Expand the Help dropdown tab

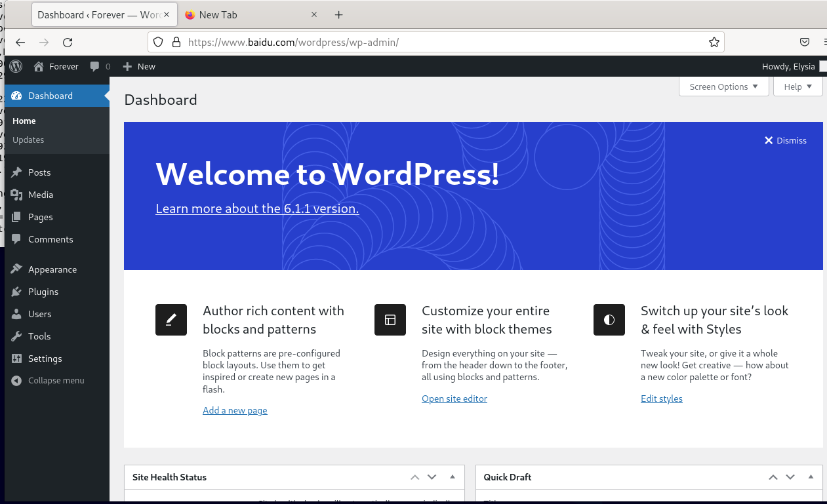(x=798, y=87)
